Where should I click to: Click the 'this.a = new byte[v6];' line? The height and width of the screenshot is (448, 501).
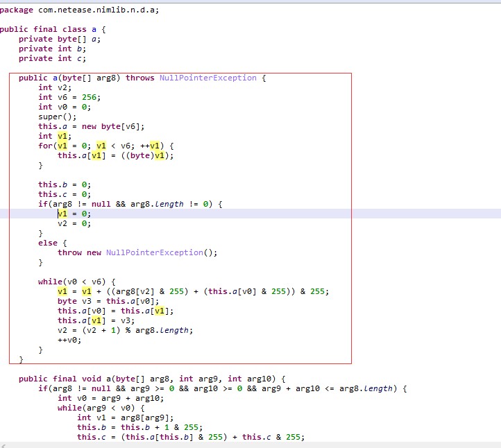(x=92, y=126)
